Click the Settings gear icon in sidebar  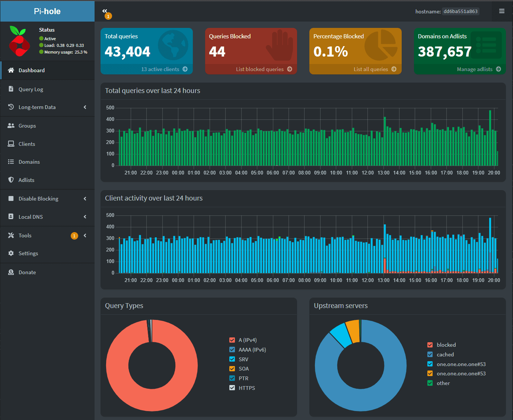click(11, 253)
